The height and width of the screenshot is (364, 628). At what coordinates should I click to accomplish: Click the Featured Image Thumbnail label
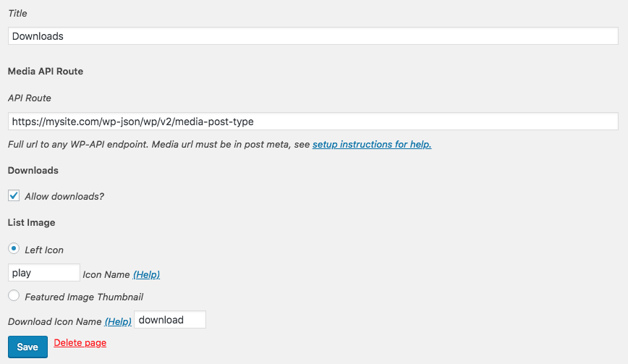coord(84,297)
